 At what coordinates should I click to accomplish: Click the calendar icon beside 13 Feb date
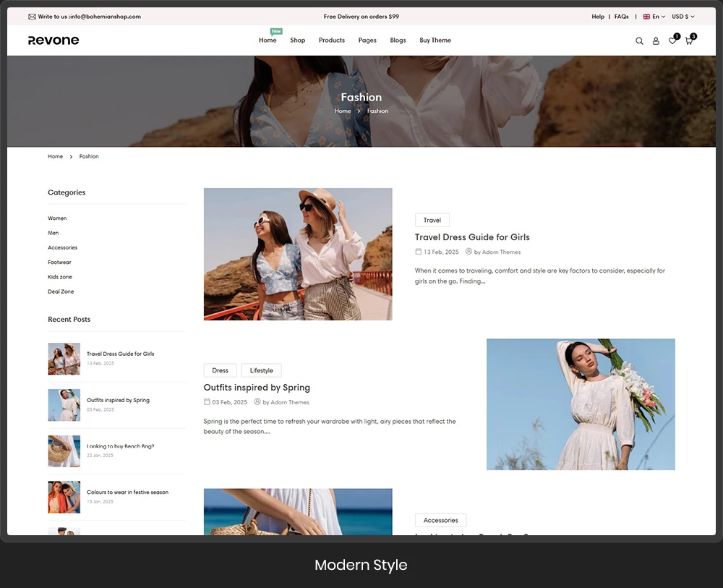click(418, 252)
